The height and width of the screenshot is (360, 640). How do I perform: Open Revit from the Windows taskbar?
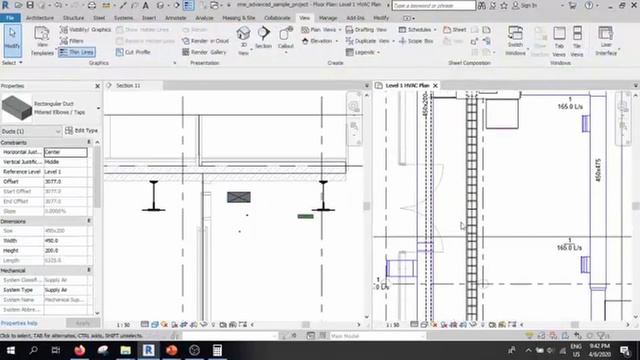[149, 350]
